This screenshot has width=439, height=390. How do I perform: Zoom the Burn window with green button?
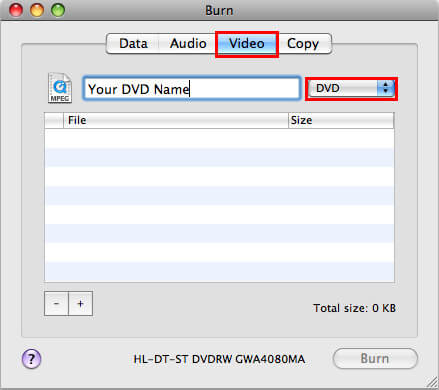(x=58, y=10)
